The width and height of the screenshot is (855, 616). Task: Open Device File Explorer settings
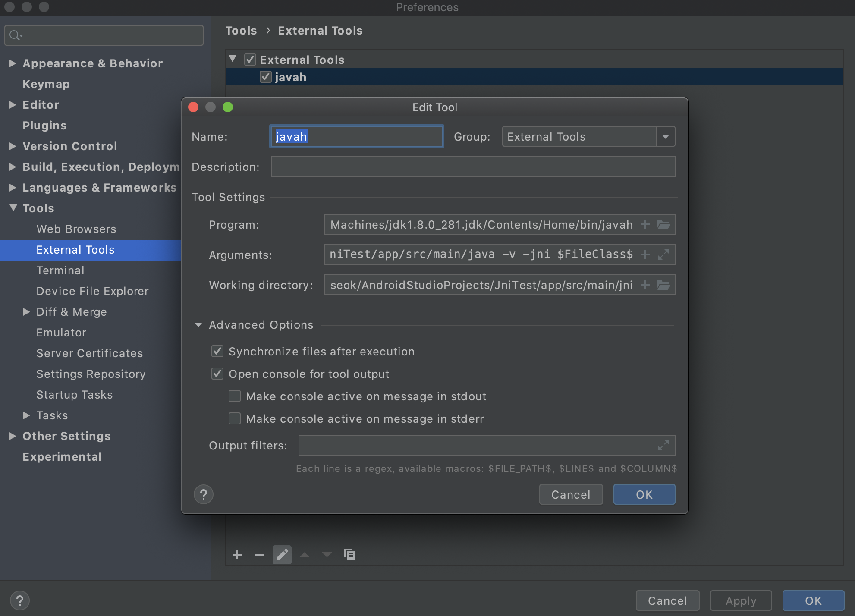tap(92, 291)
